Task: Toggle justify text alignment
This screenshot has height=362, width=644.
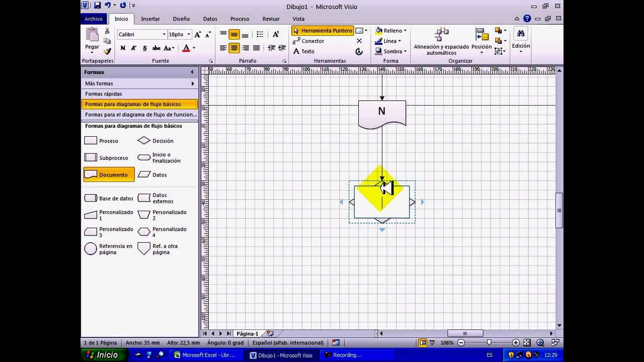Action: pyautogui.click(x=256, y=48)
